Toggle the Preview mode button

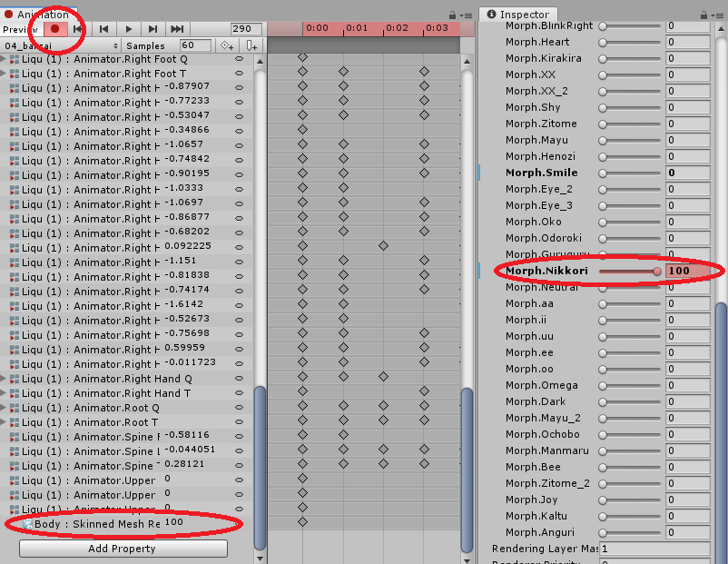coord(20,29)
